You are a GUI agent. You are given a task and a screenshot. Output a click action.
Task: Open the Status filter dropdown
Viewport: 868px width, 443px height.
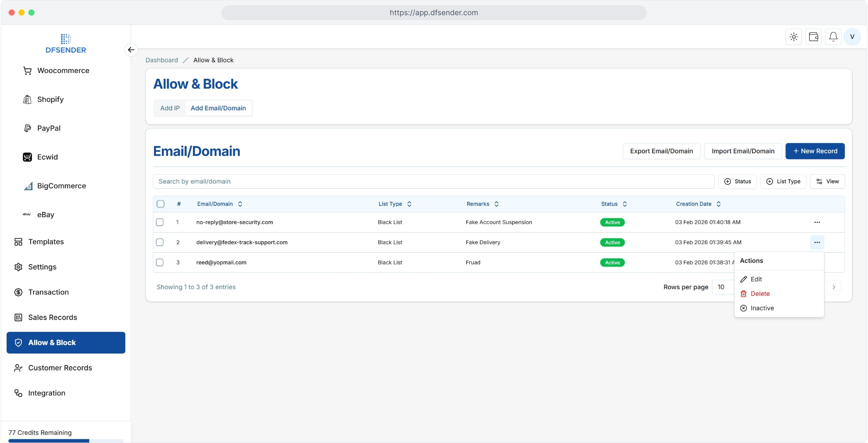pos(737,181)
